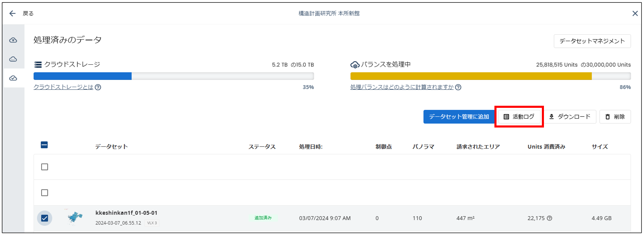Click the back arrow icon

(x=12, y=13)
